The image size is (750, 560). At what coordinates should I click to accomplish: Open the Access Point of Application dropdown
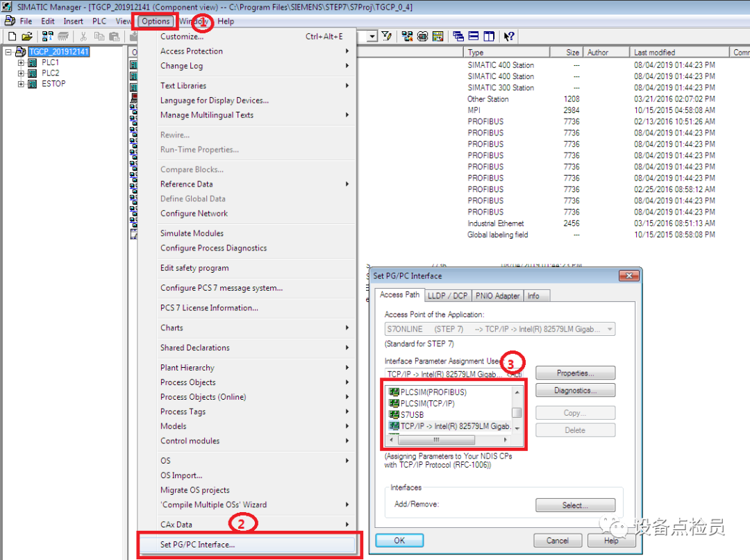coord(610,329)
